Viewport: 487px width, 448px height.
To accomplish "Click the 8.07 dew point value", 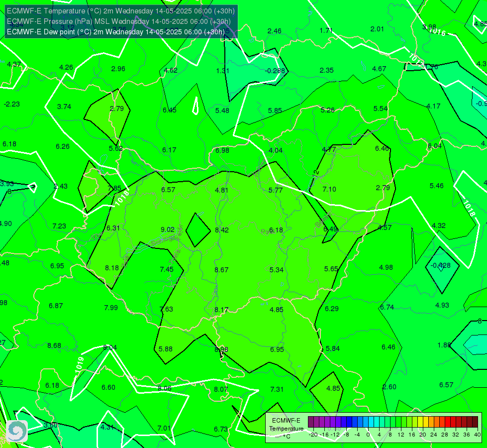I will pyautogui.click(x=221, y=389).
